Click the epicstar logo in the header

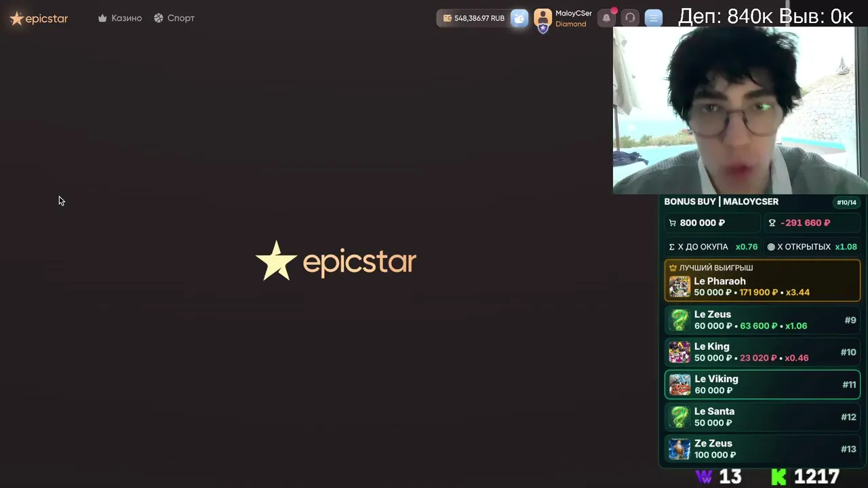point(39,18)
